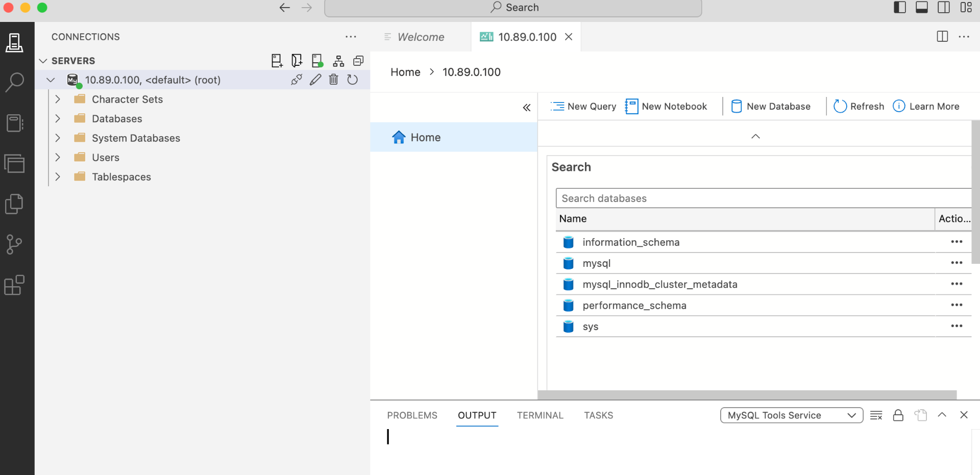Open the Explorer files icon in activity bar
The image size is (980, 475).
coord(14,204)
